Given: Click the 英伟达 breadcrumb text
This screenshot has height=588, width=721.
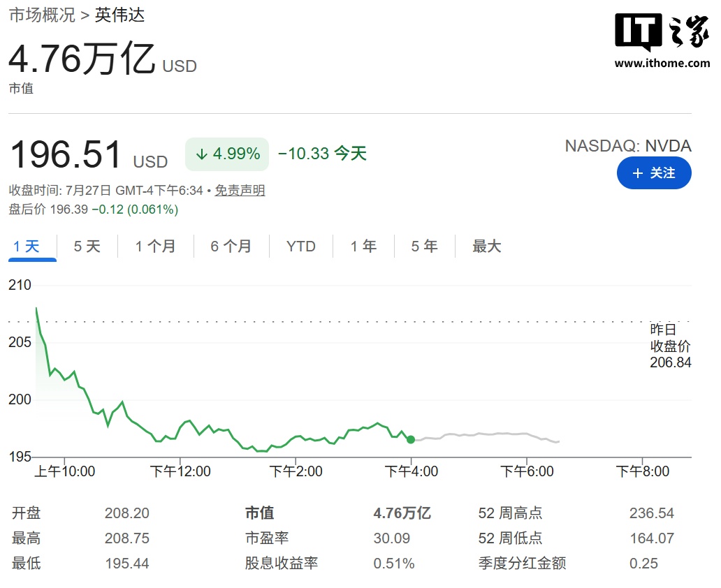Looking at the screenshot, I should click(x=119, y=15).
